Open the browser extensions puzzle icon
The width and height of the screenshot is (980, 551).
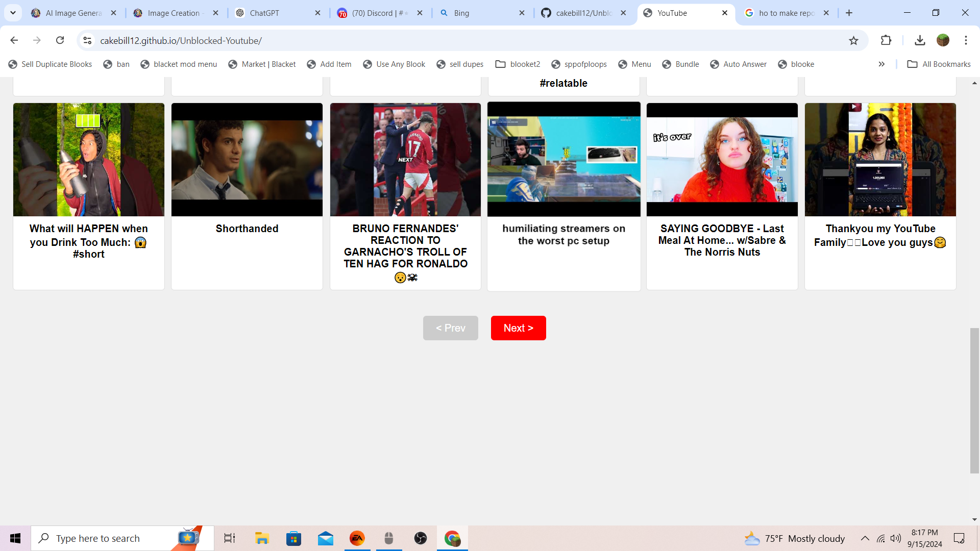point(886,40)
